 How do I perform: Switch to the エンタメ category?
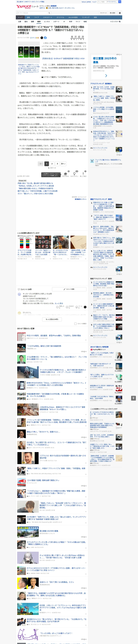[47, 21]
